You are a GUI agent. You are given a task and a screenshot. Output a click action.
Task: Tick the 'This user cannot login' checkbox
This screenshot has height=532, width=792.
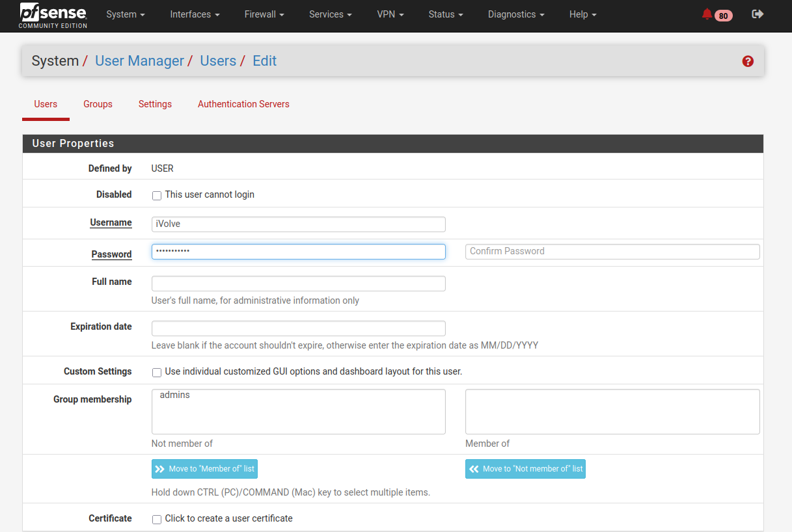coord(157,195)
